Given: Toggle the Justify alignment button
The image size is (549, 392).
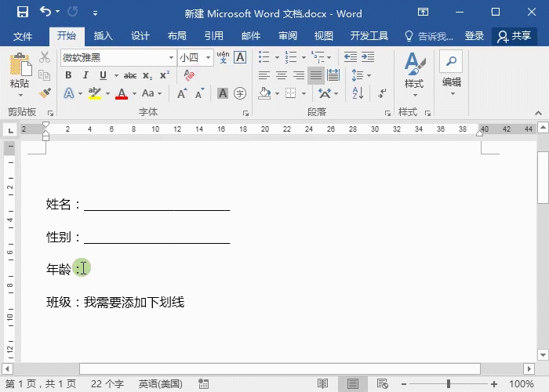Looking at the screenshot, I should point(316,75).
